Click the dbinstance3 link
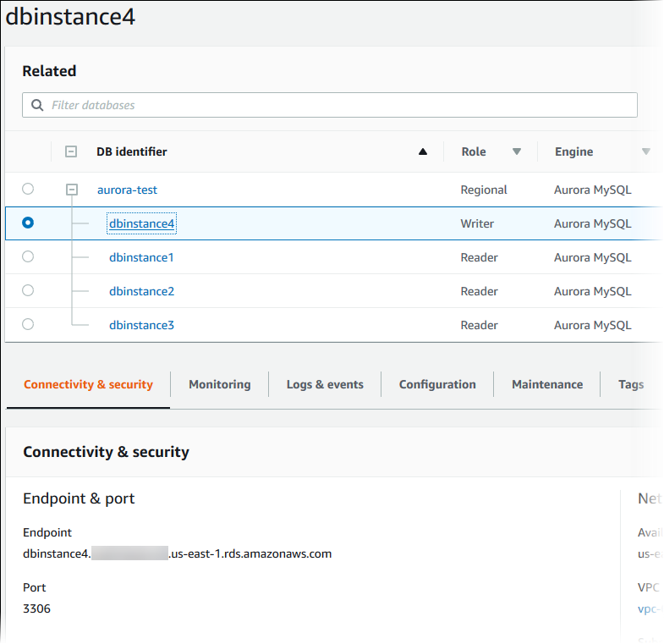Image resolution: width=664 pixels, height=644 pixels. pyautogui.click(x=141, y=325)
